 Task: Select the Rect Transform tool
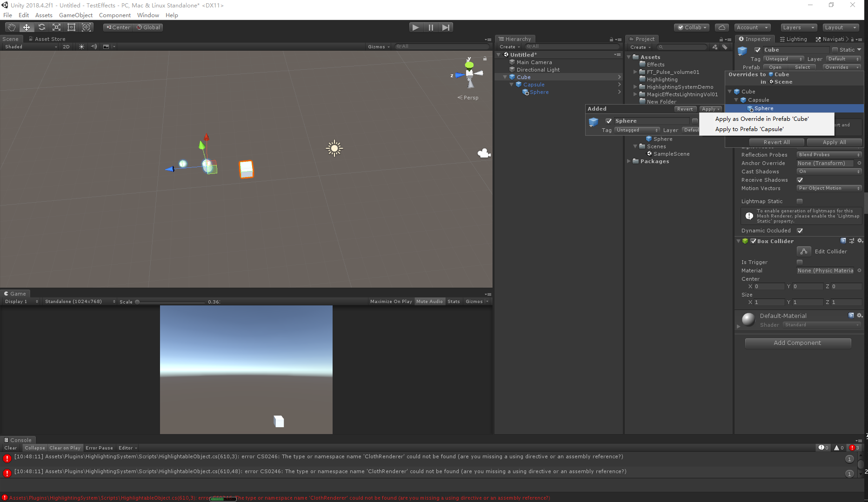click(71, 27)
